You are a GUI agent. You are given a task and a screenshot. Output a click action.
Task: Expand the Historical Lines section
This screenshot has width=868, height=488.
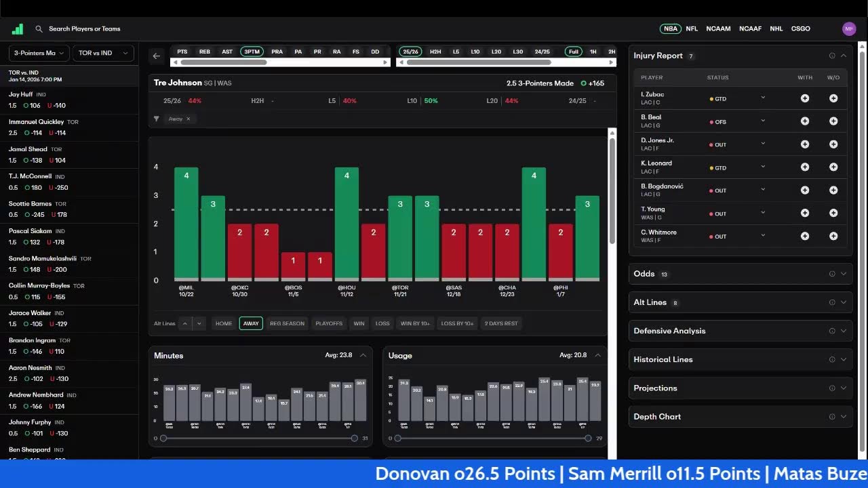844,359
